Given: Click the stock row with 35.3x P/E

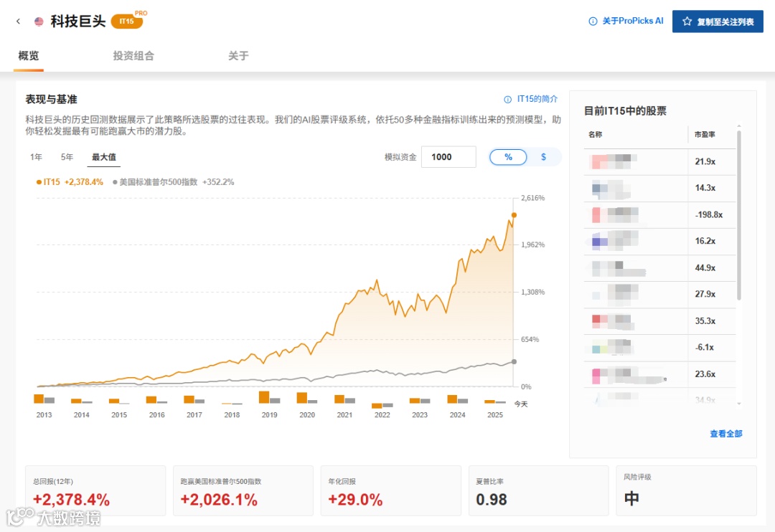Looking at the screenshot, I should (660, 321).
